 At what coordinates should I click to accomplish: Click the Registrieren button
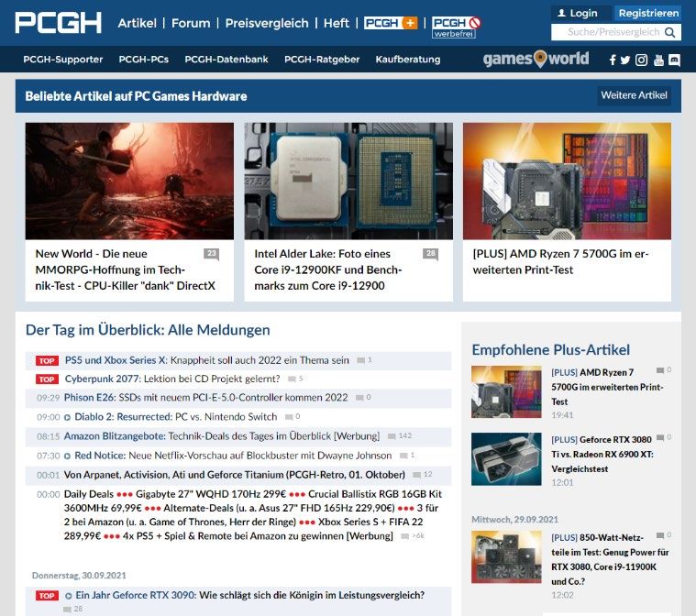tap(648, 14)
